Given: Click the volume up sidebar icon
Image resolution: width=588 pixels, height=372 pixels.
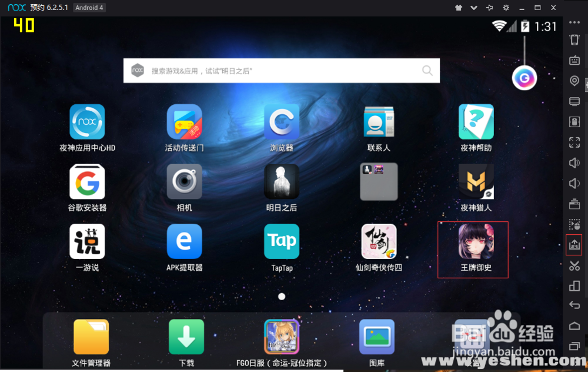Looking at the screenshot, I should [x=574, y=162].
